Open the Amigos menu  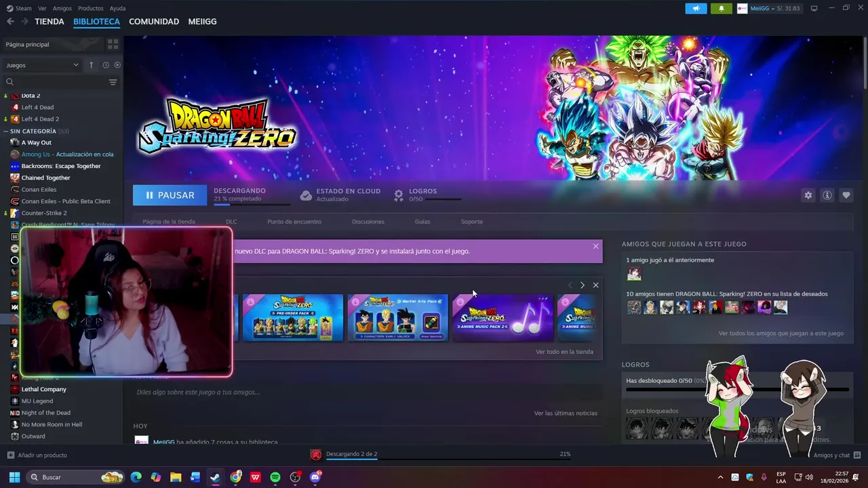click(x=62, y=8)
